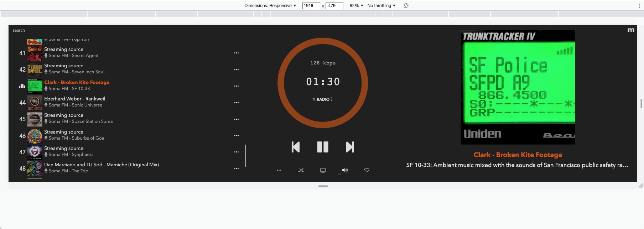This screenshot has height=229, width=644.
Task: Pause the current radio stream
Action: [323, 147]
